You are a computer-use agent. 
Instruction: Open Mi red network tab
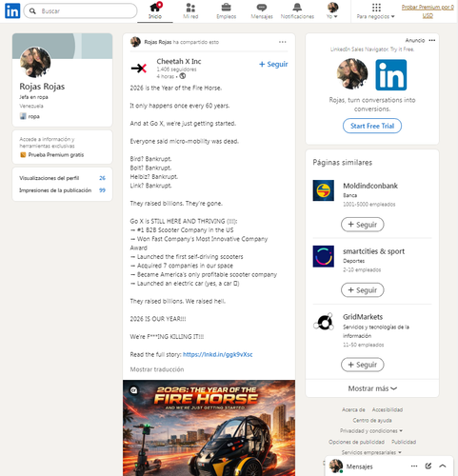pyautogui.click(x=190, y=11)
